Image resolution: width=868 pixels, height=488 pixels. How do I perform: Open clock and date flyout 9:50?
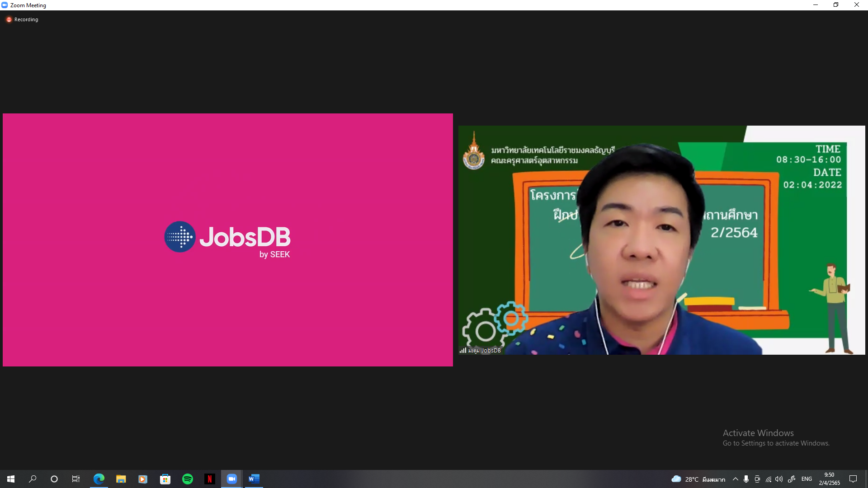pyautogui.click(x=829, y=479)
